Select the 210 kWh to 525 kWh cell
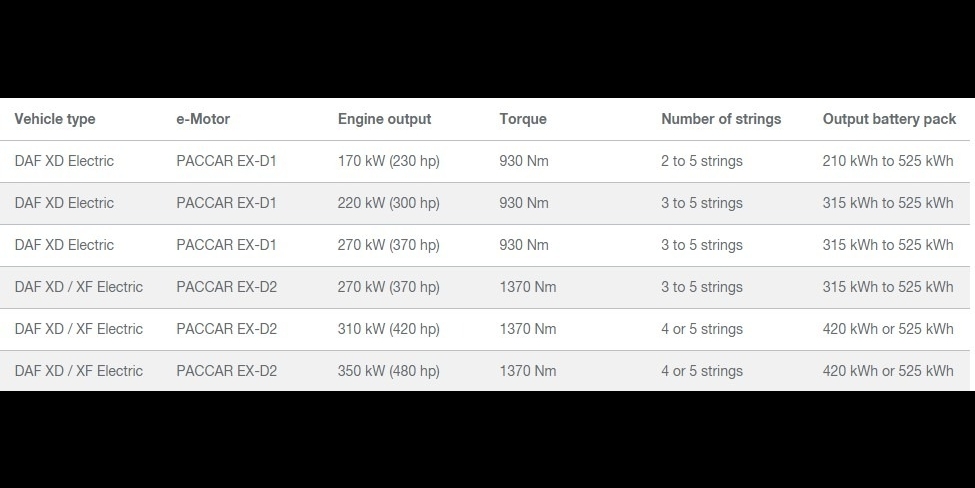The height and width of the screenshot is (488, 975). 888,161
